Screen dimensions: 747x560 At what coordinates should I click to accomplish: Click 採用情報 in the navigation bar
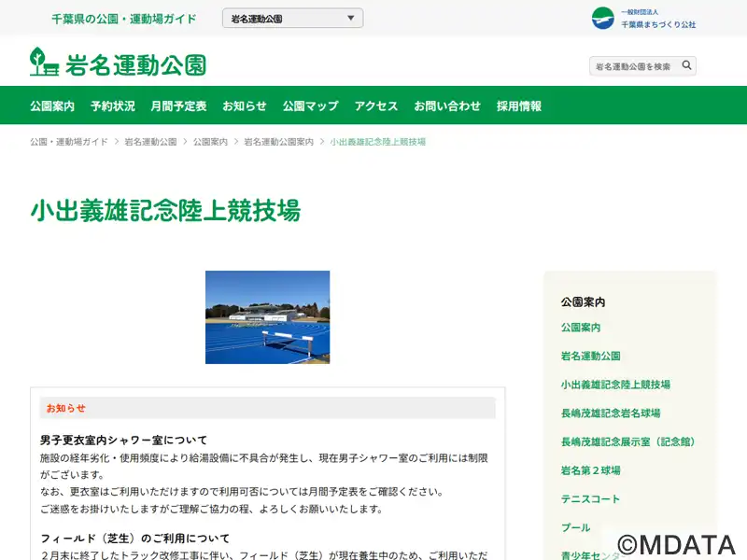click(x=519, y=106)
